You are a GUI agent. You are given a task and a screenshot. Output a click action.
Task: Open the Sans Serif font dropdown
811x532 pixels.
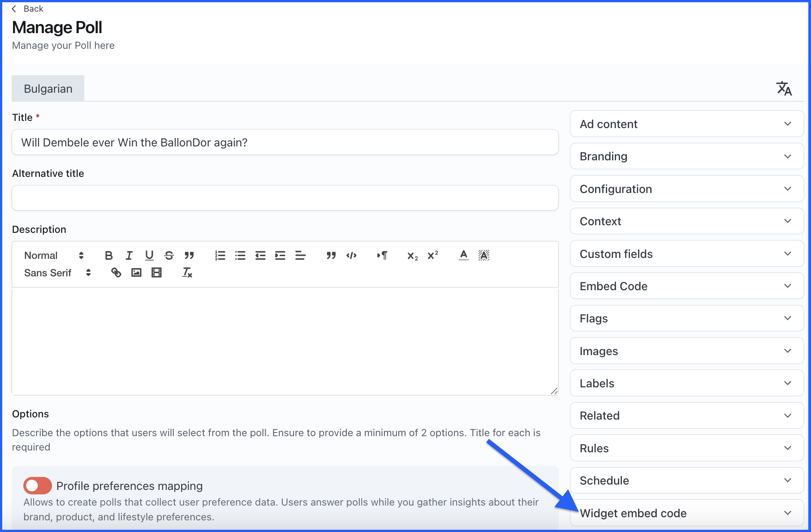(x=57, y=273)
